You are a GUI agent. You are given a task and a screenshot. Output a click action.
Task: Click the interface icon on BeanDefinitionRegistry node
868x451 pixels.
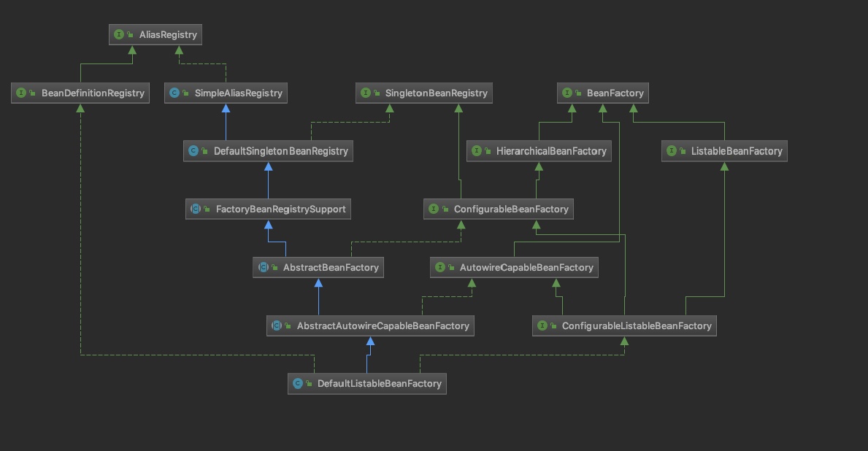[x=20, y=93]
